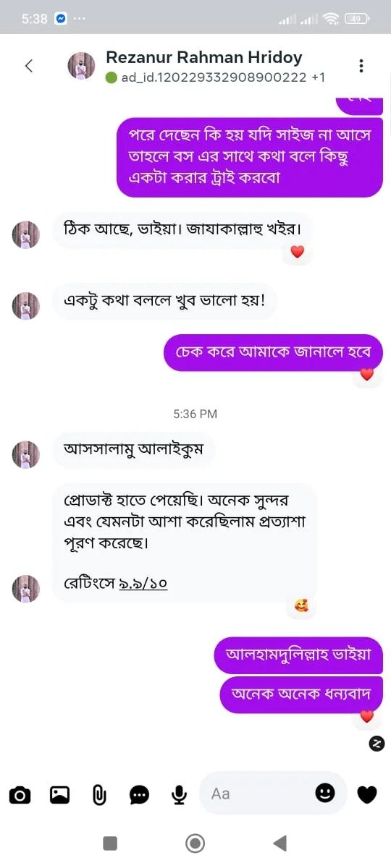The height and width of the screenshot is (868, 391).
Task: Tap the Android recent apps square button
Action: coord(110,843)
